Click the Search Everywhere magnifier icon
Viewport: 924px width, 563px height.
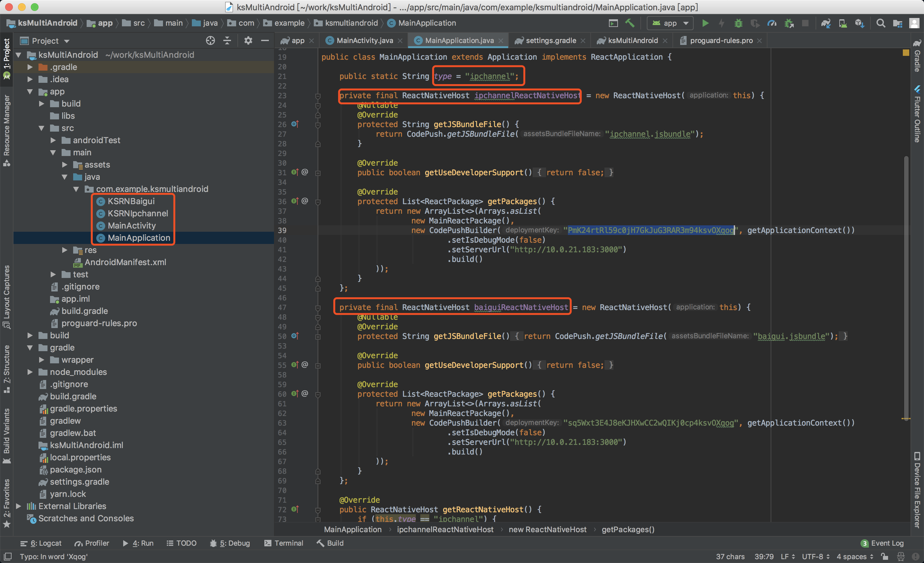(x=880, y=23)
